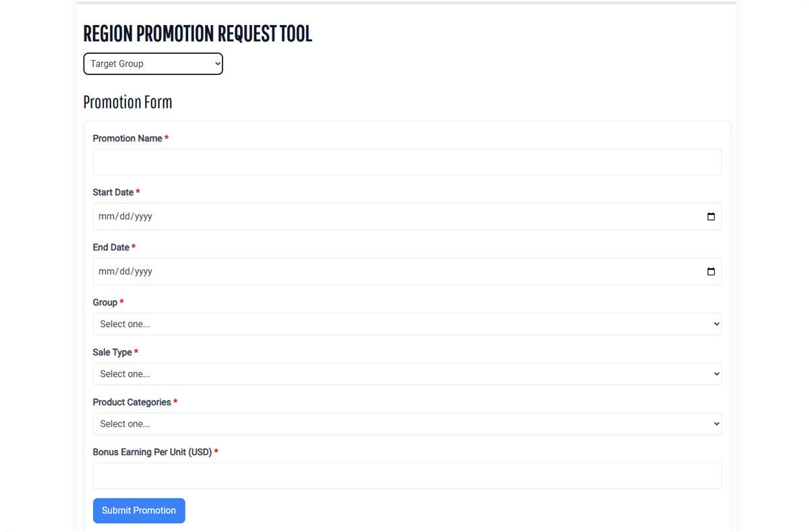The image size is (809, 532).
Task: Click the Region Promotion Request Tool title
Action: tap(198, 34)
